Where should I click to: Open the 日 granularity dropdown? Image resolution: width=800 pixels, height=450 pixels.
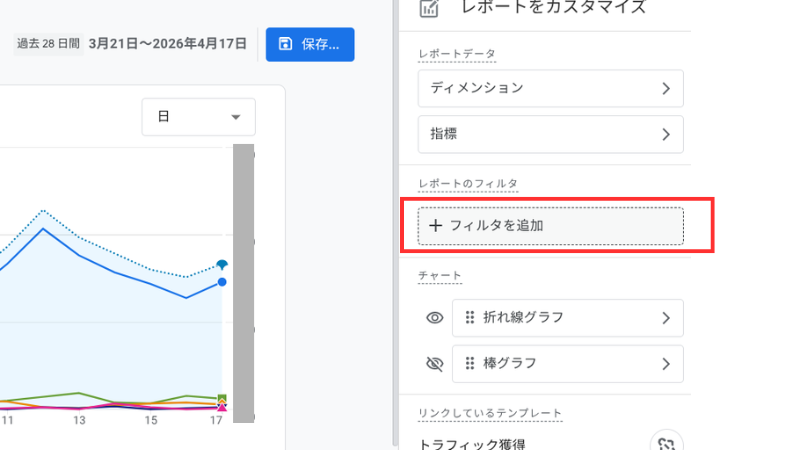tap(199, 117)
